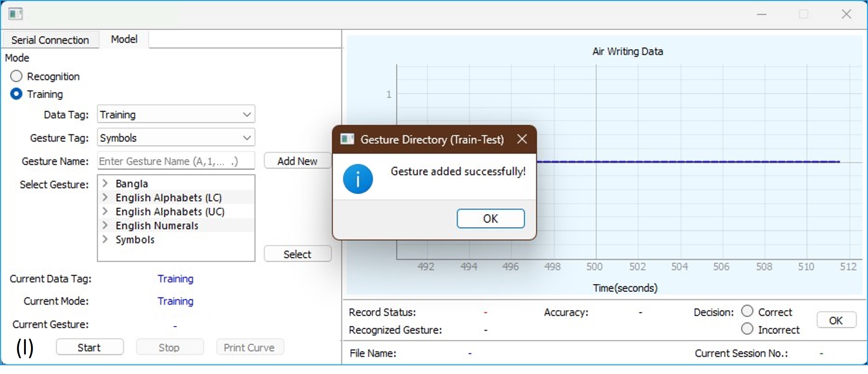Close the Gesture Directory dialog with X
The width and height of the screenshot is (868, 374).
point(522,139)
